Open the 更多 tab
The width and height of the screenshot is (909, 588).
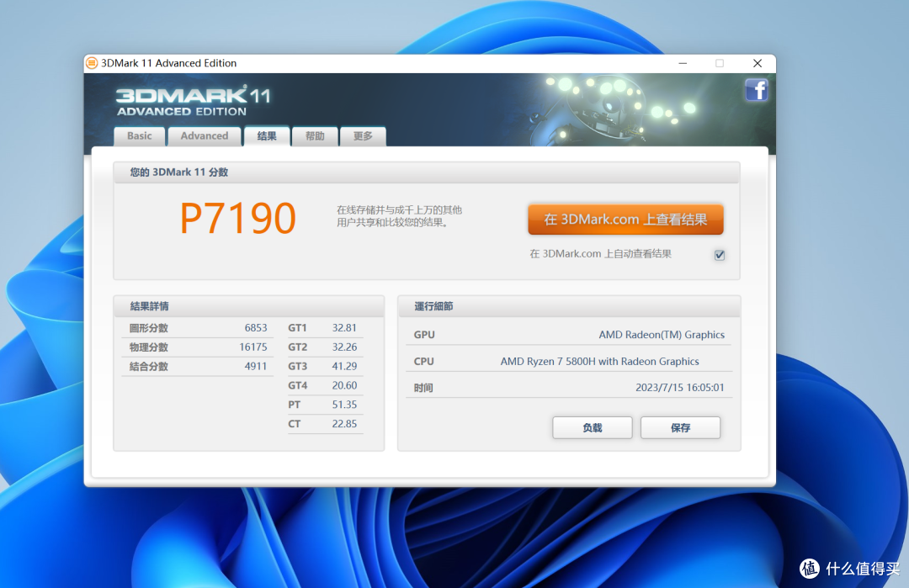(x=363, y=136)
